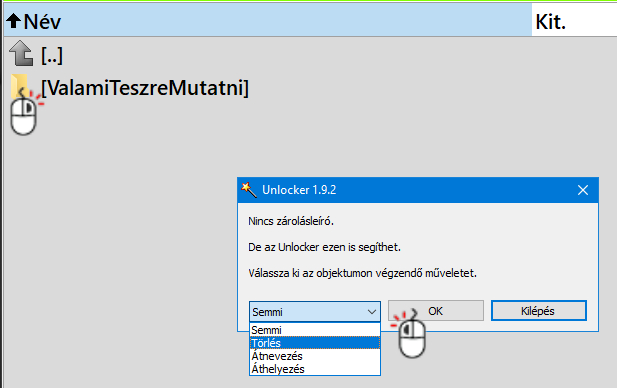Click the Kilépés button
617x388 pixels.
tap(538, 311)
